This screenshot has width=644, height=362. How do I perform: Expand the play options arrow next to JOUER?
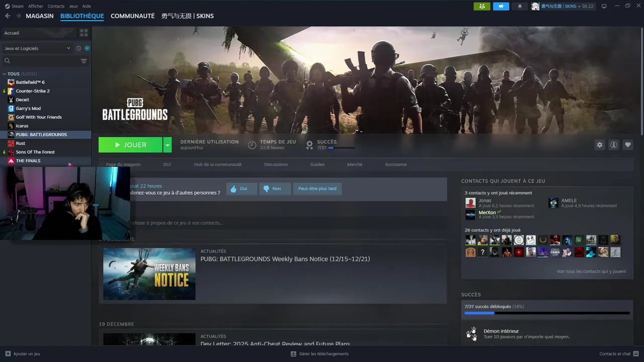tap(168, 145)
